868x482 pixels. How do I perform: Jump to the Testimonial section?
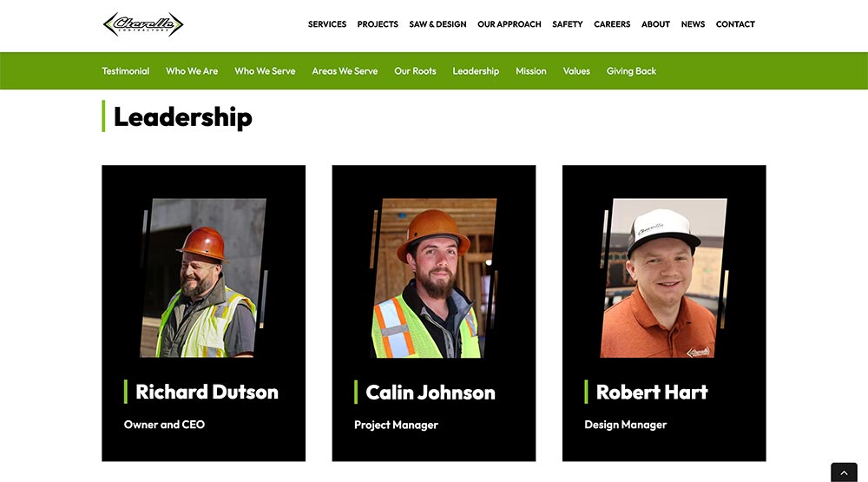126,71
